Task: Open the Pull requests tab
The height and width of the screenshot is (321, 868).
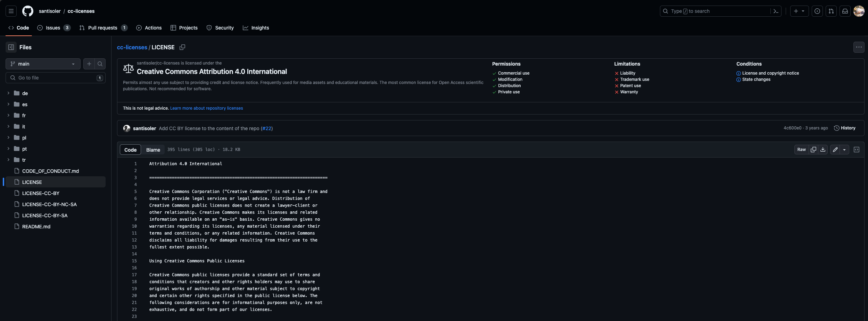Action: point(103,28)
